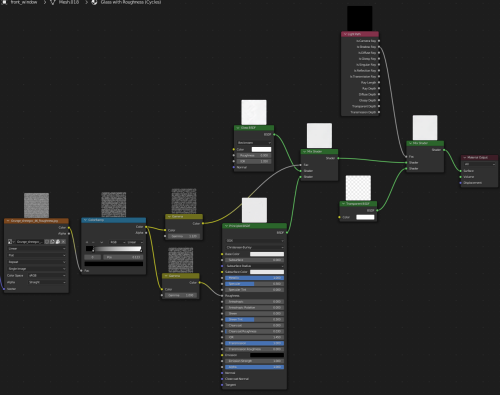Image resolution: width=500 pixels, height=395 pixels.
Task: Open the Color Space sRGB dropdown
Action: 47,276
